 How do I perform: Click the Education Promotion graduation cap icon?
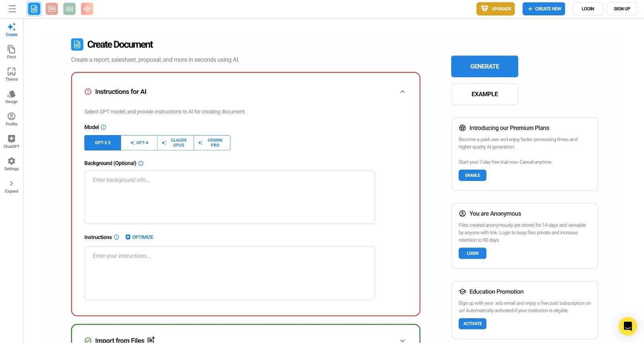(462, 292)
